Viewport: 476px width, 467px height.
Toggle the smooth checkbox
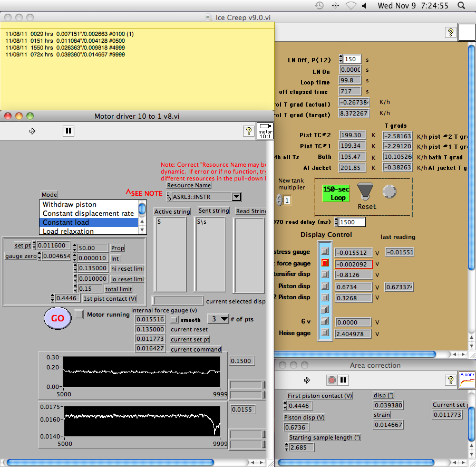(x=174, y=320)
